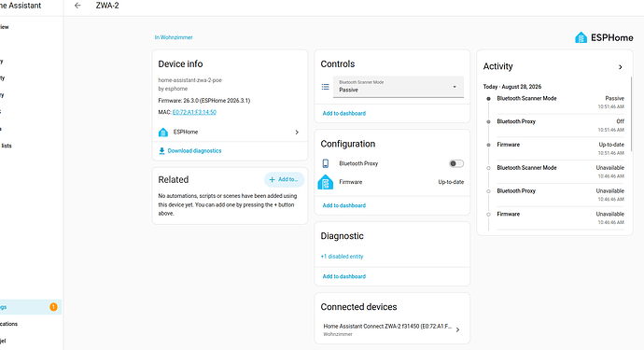Go back using the arrow next to ZWA-2
Screen dimensions: 644x350
point(77,6)
